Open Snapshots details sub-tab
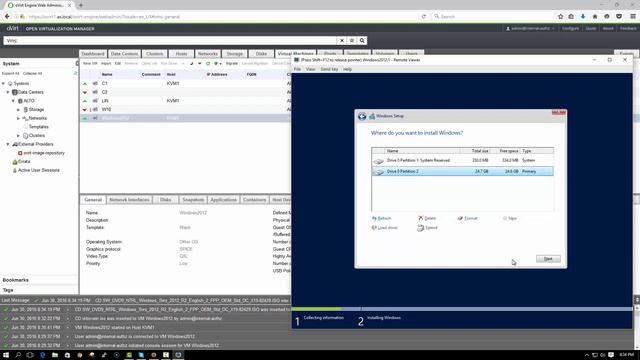The width and height of the screenshot is (640, 360). [193, 200]
